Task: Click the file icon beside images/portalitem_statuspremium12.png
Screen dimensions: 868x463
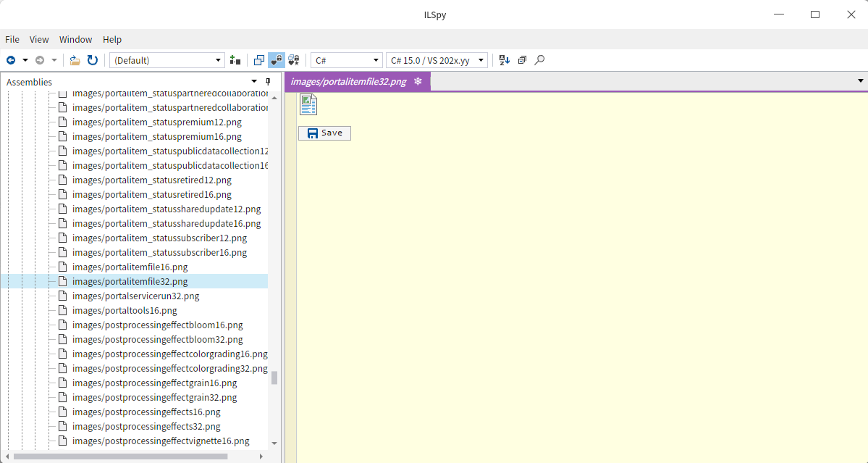Action: (62, 122)
